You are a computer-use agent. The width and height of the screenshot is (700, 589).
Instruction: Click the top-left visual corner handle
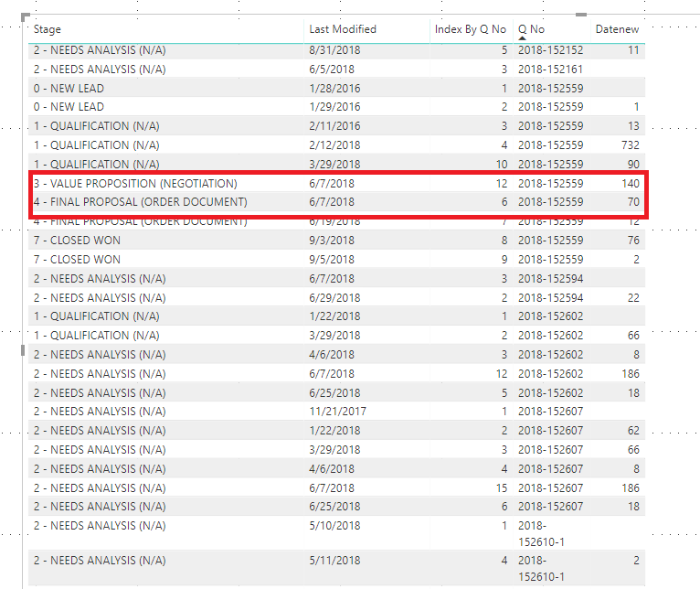click(x=26, y=17)
